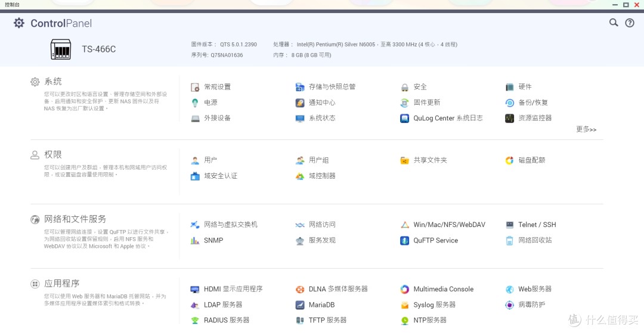The image size is (644, 333).
Task: Open the 通知中心 notification center icon
Action: pyautogui.click(x=300, y=102)
